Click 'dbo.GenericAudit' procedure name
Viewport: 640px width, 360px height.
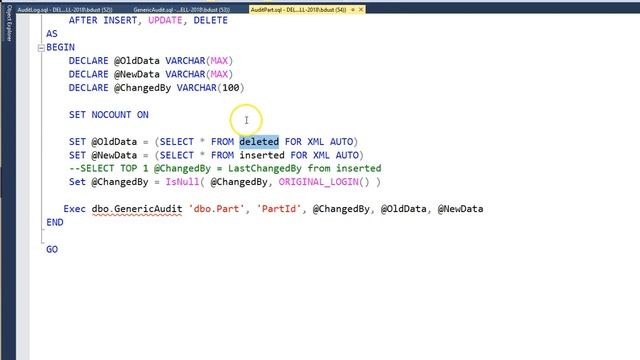point(137,209)
